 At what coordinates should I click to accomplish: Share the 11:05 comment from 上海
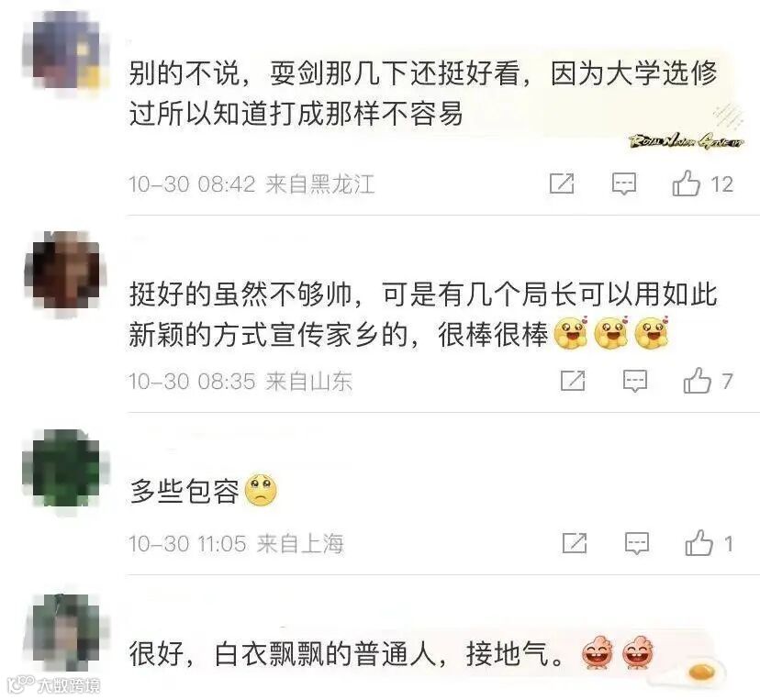(x=575, y=542)
